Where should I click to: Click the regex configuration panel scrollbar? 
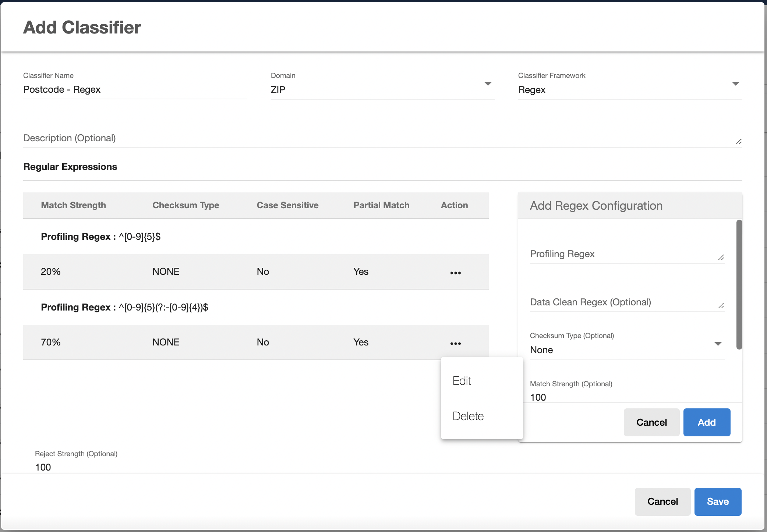(739, 284)
